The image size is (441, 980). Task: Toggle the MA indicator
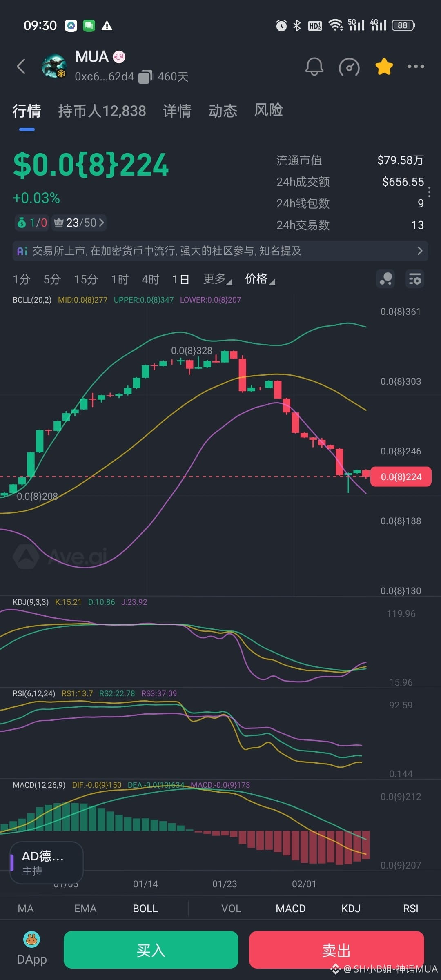26,909
